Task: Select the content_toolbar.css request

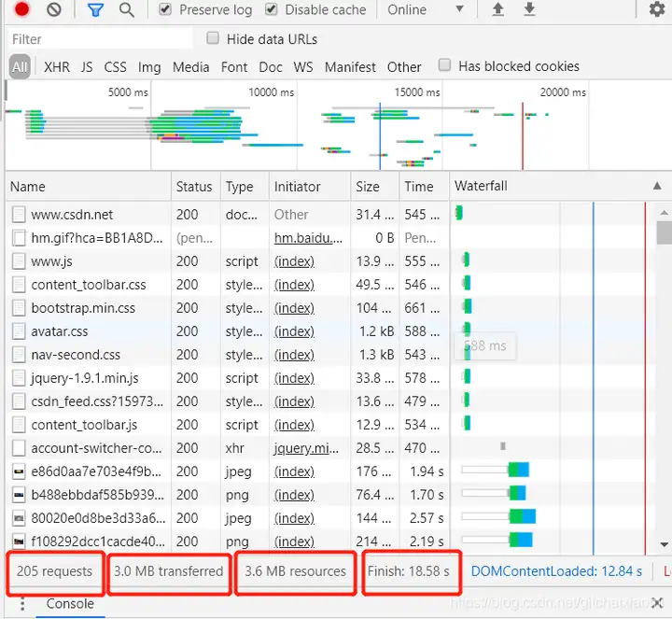Action: click(x=330, y=285)
